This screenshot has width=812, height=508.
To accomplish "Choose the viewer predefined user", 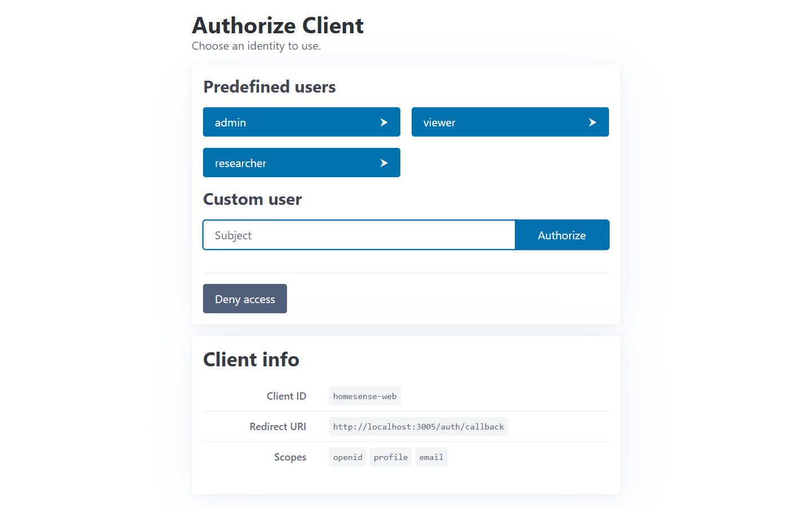I will point(510,122).
